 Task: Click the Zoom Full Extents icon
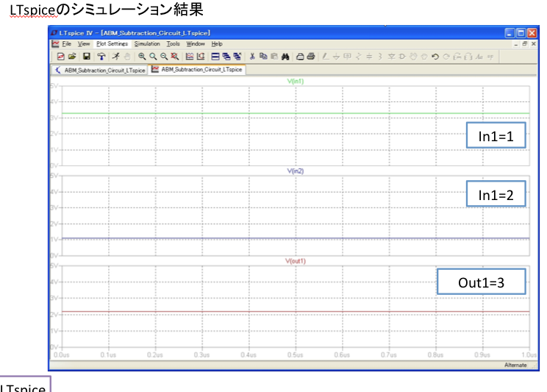point(175,56)
